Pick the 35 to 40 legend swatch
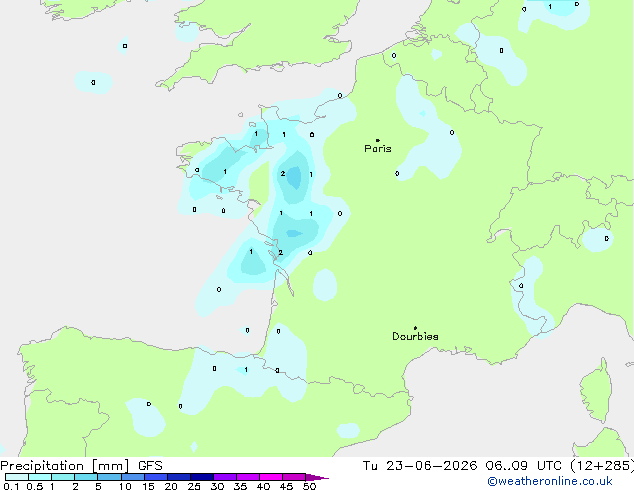Image resolution: width=634 pixels, height=490 pixels. pyautogui.click(x=248, y=477)
